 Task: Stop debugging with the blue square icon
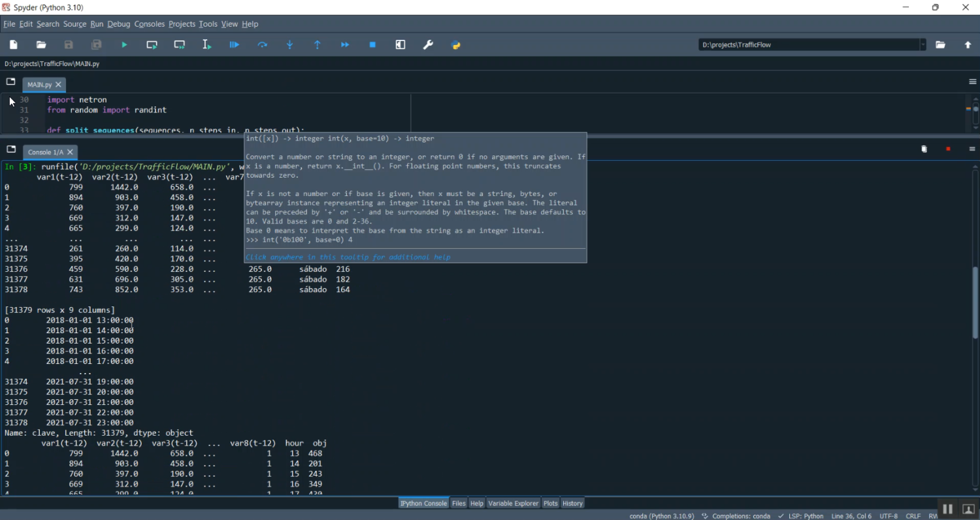[372, 45]
